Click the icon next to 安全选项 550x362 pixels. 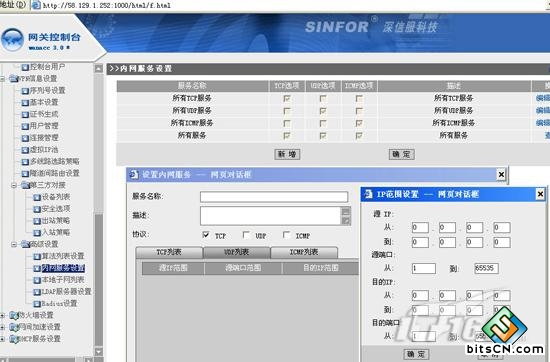coord(37,209)
